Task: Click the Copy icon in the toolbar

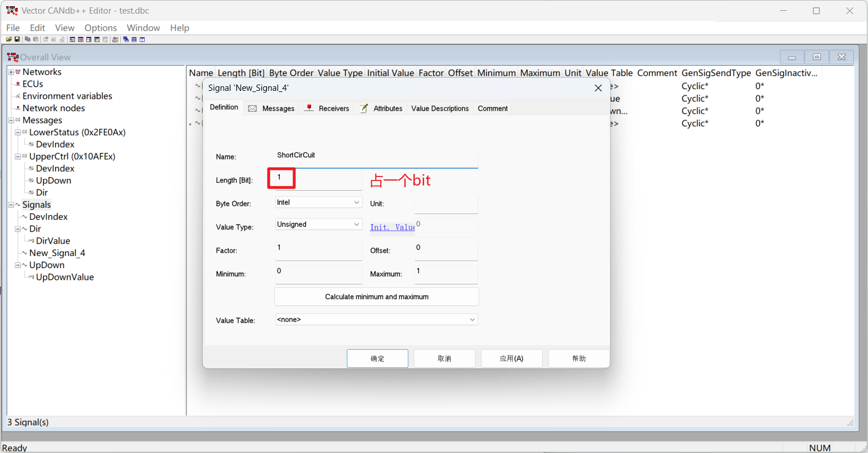Action: (x=27, y=40)
